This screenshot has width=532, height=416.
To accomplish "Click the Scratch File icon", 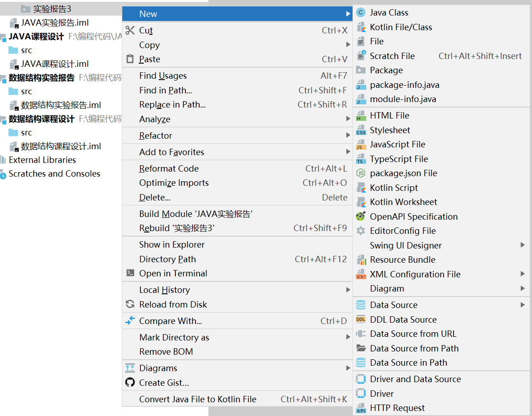I will click(361, 55).
